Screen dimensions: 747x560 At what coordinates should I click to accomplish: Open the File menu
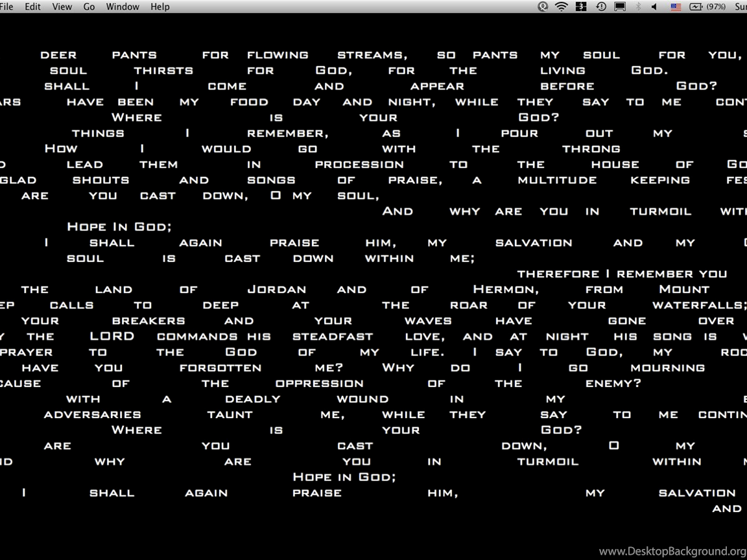point(7,6)
